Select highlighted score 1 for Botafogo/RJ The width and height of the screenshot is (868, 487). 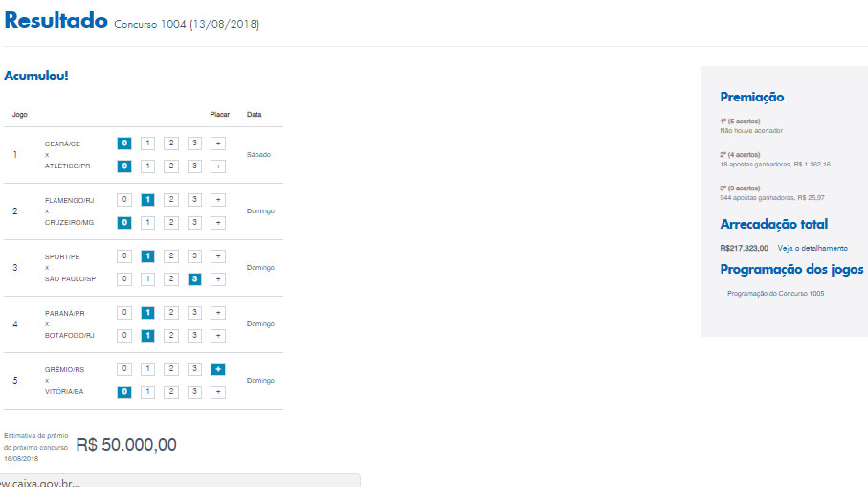[147, 336]
